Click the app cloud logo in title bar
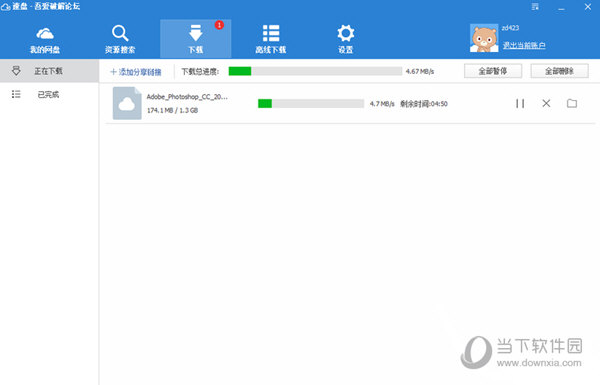 5,7
